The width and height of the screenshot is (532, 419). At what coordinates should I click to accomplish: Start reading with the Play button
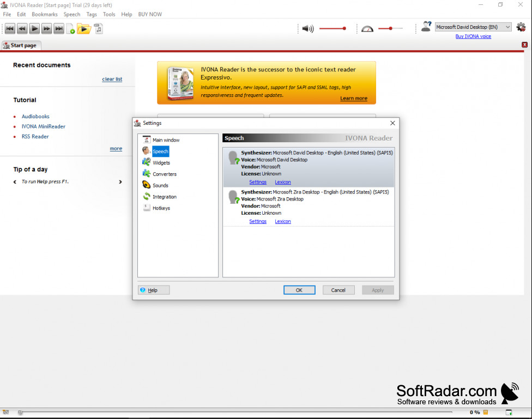pyautogui.click(x=34, y=28)
